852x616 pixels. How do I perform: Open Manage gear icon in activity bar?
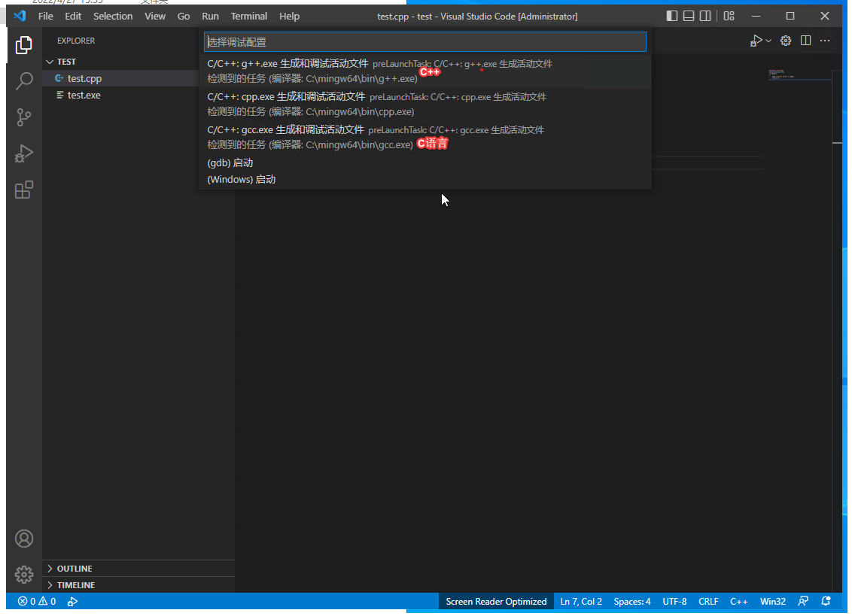[24, 575]
